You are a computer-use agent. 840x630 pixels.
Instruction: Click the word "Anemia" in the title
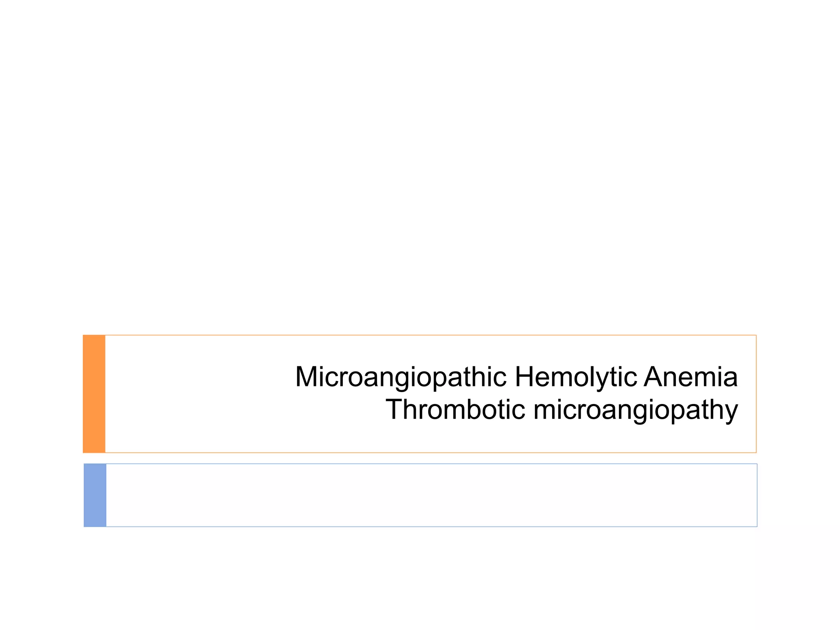tap(691, 377)
